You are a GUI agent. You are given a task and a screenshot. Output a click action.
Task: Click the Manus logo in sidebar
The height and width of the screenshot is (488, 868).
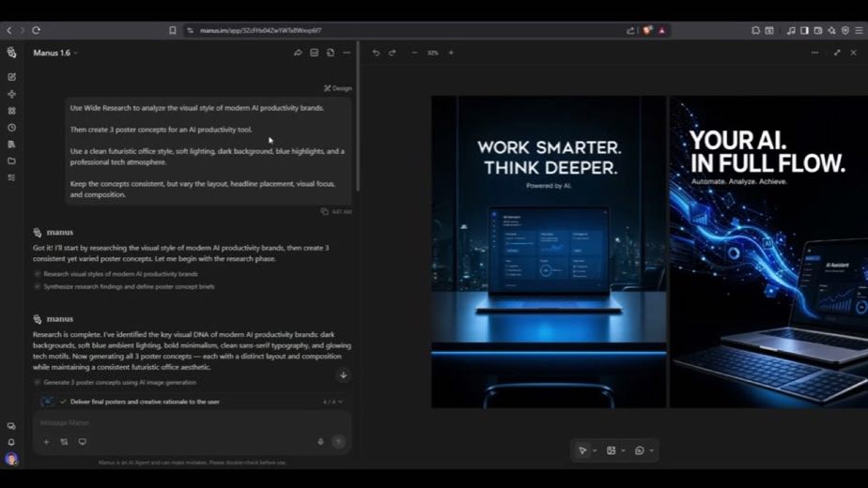[11, 53]
